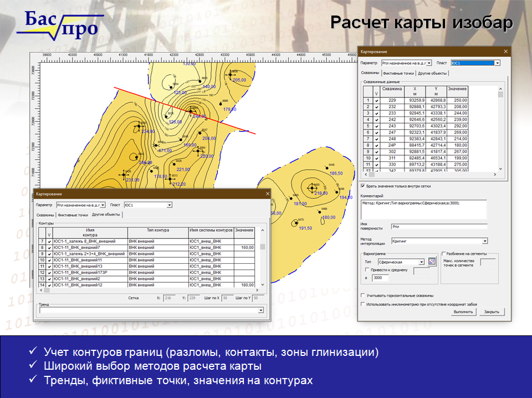Click the Выполнить button
The width and height of the screenshot is (532, 398).
click(x=463, y=312)
